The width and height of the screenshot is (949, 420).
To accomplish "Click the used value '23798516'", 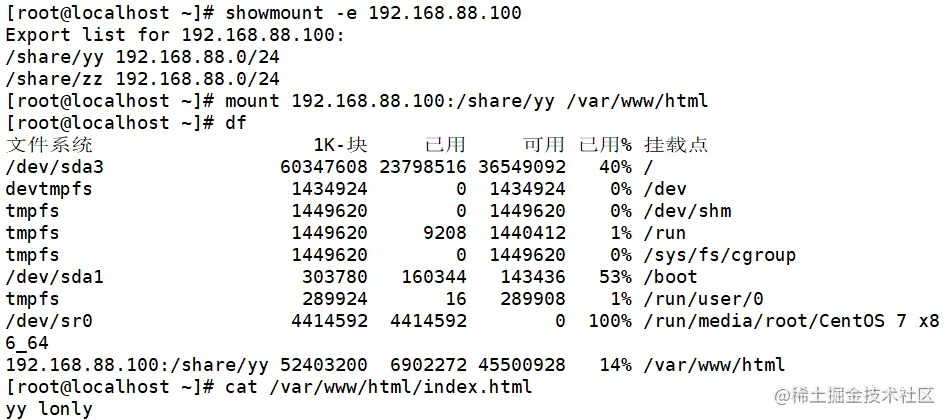I will click(x=422, y=166).
